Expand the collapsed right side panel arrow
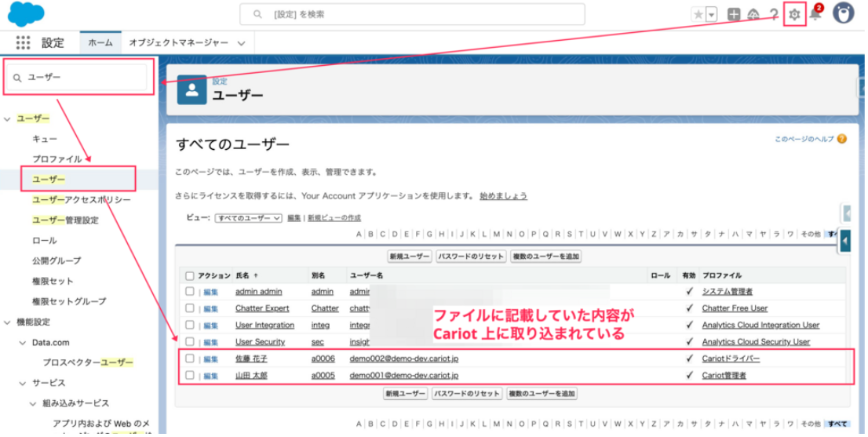 click(x=844, y=241)
